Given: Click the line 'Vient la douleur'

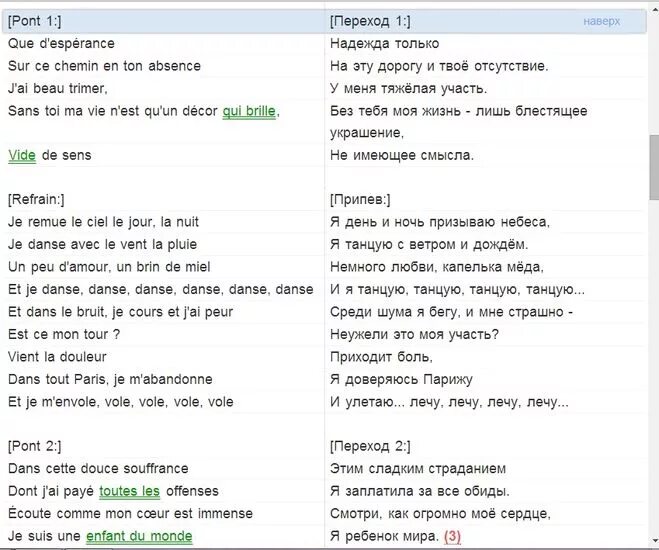Looking at the screenshot, I should 57,357.
